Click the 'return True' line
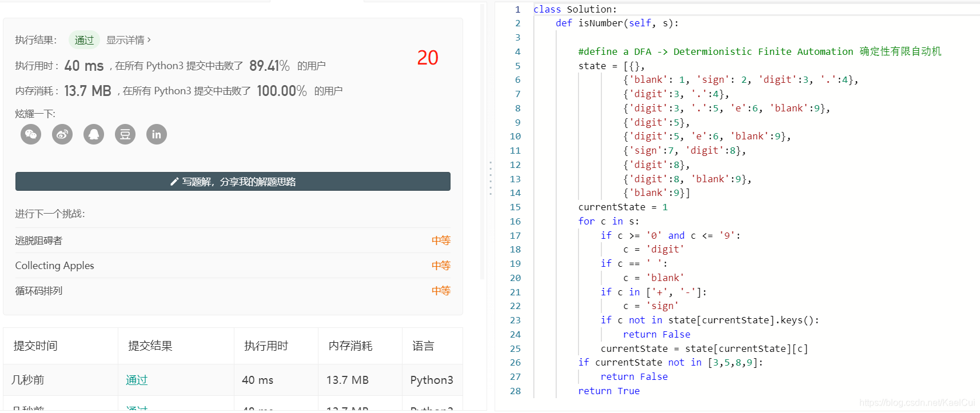Image resolution: width=980 pixels, height=413 pixels. point(609,391)
